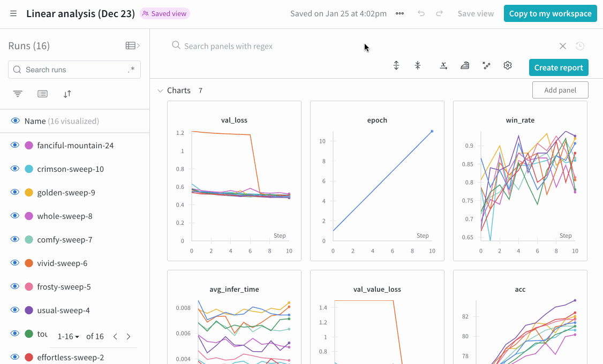Click Copy to my workspace

click(551, 13)
